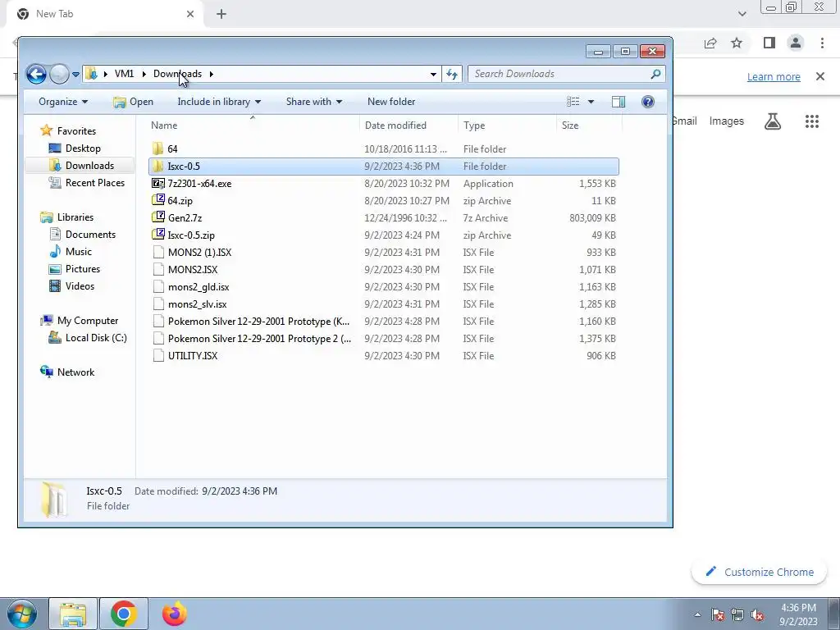This screenshot has height=630, width=840.
Task: Select the 64.zip archive icon
Action: tap(158, 200)
